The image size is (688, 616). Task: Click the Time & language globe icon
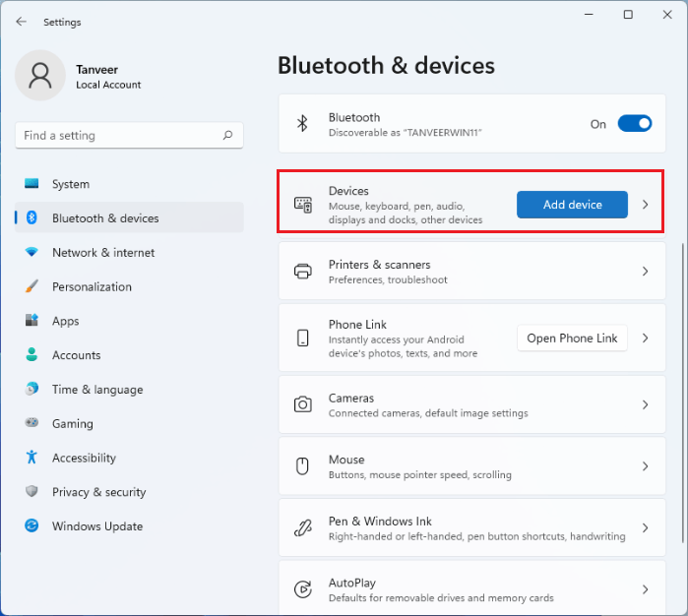31,389
